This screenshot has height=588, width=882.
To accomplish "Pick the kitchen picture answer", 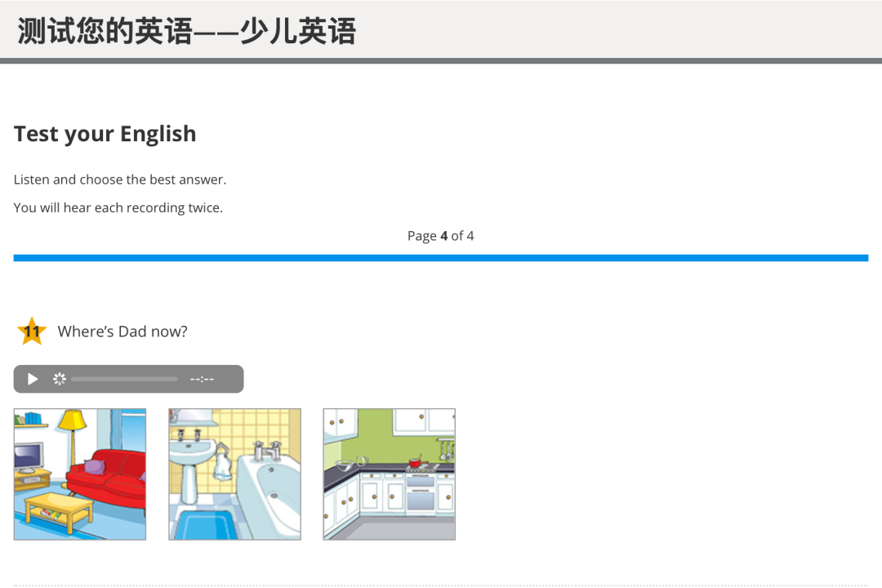I will (x=389, y=474).
